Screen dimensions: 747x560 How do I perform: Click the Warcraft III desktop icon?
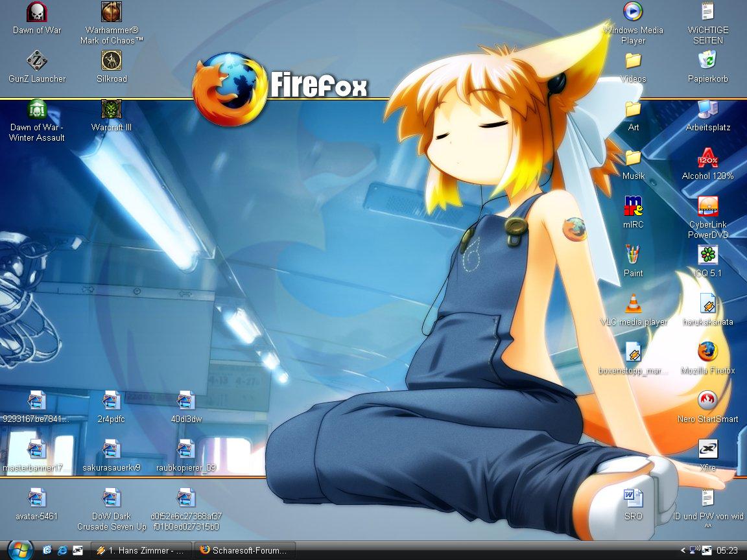coord(112,110)
